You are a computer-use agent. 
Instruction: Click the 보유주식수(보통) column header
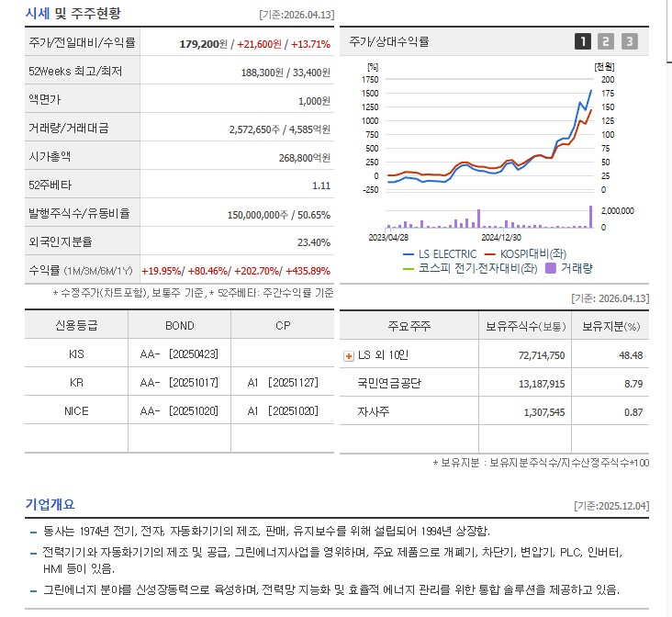point(525,326)
